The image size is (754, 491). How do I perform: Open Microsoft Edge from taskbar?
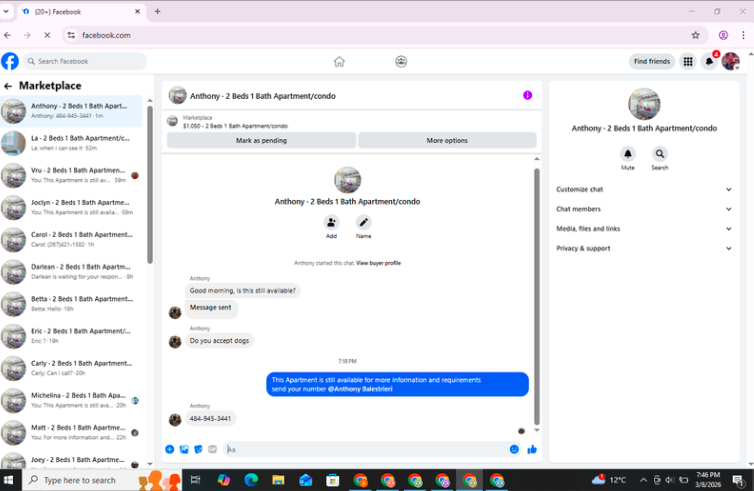coord(251,480)
